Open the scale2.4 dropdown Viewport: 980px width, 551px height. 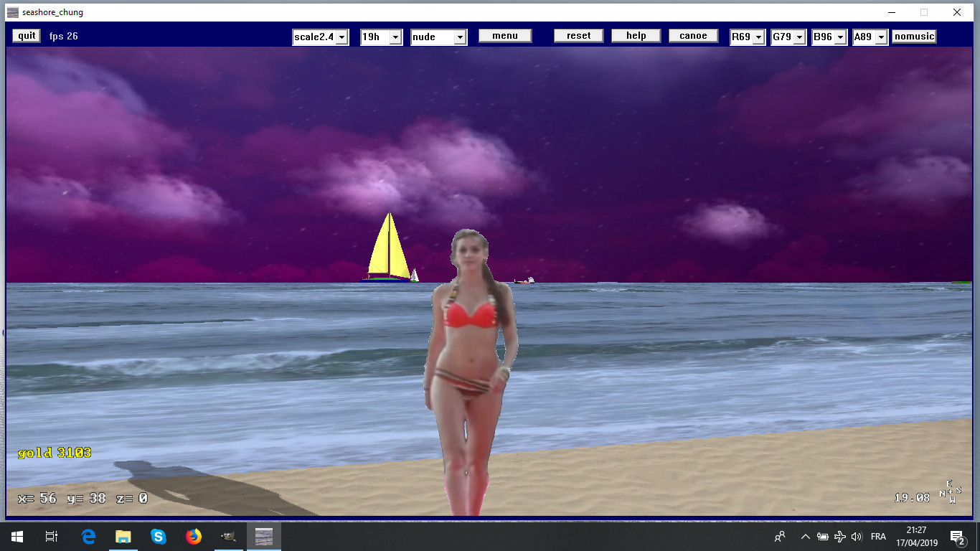321,37
